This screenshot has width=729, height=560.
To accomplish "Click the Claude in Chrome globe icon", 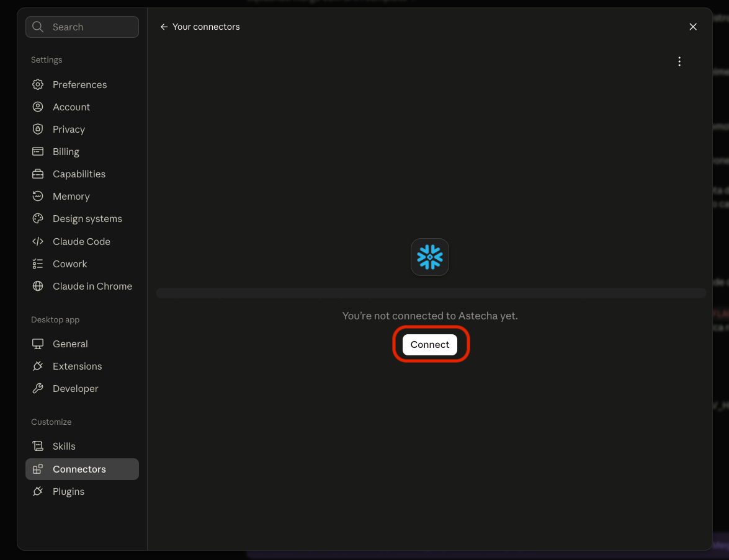I will point(38,287).
